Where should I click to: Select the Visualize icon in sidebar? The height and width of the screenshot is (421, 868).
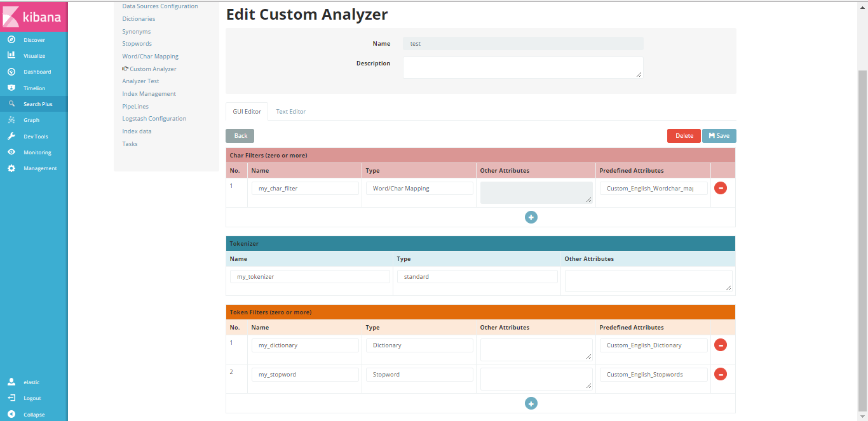tap(11, 55)
